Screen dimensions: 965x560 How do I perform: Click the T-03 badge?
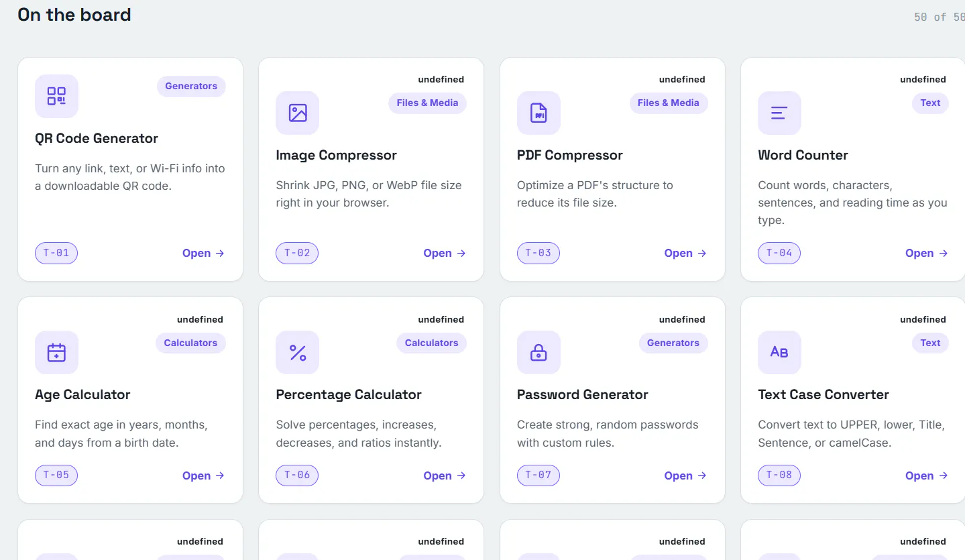coord(538,253)
